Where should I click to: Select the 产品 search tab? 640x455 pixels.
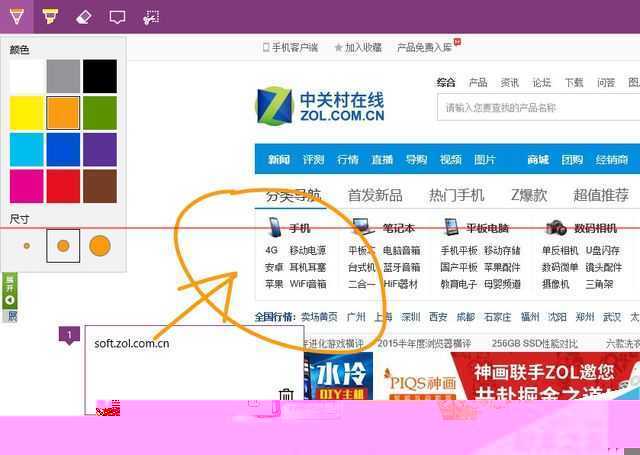[x=478, y=82]
